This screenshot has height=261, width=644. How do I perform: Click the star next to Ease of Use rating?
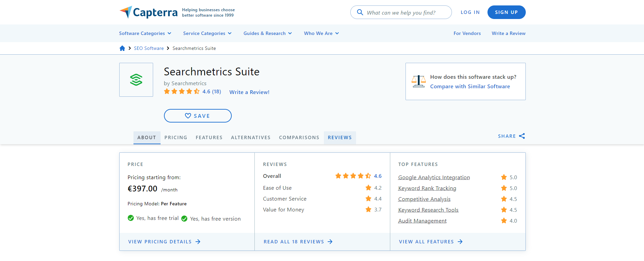pyautogui.click(x=369, y=188)
